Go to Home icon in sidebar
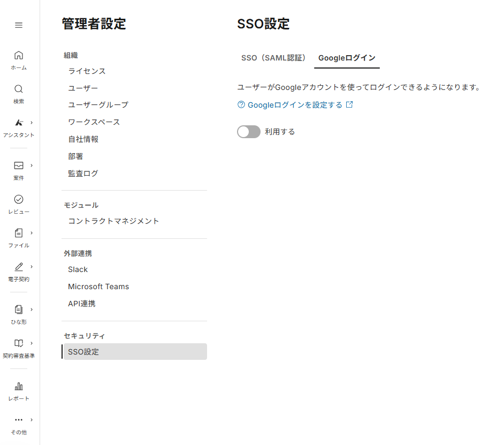Image resolution: width=504 pixels, height=445 pixels. click(x=19, y=55)
